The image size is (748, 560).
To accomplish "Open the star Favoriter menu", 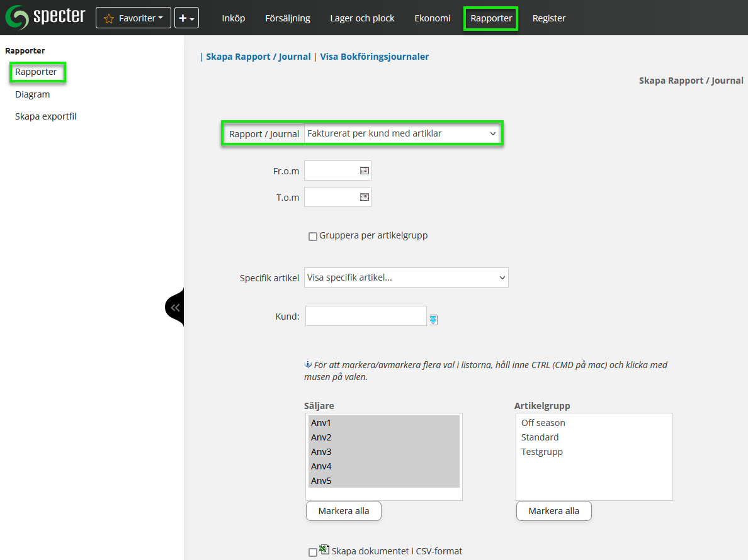I will pyautogui.click(x=133, y=18).
